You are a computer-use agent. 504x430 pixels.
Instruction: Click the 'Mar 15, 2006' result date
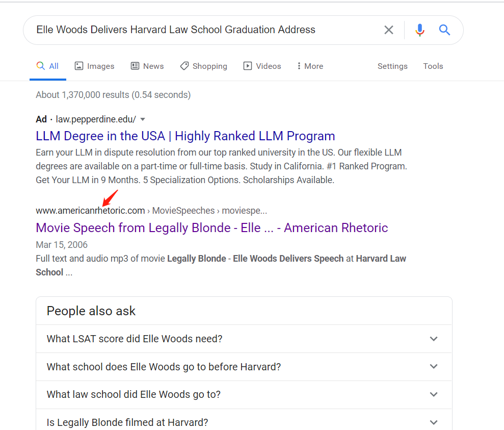click(61, 245)
